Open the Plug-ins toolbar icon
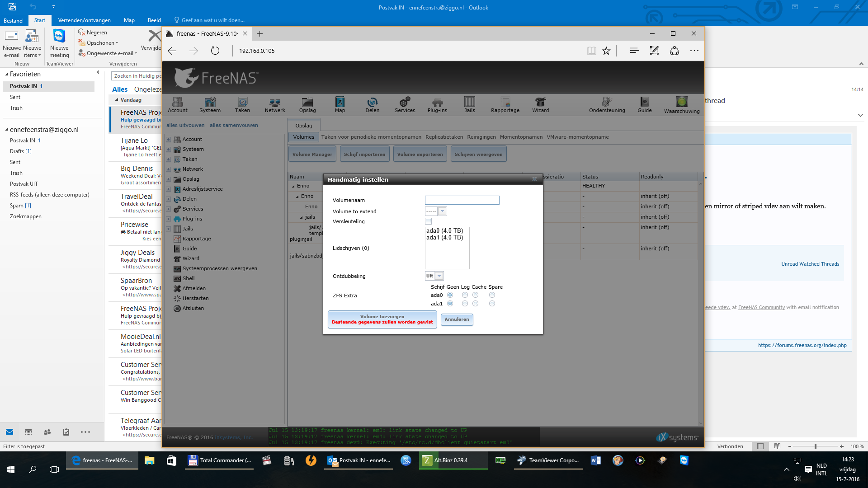Image resolution: width=868 pixels, height=488 pixels. pyautogui.click(x=437, y=105)
